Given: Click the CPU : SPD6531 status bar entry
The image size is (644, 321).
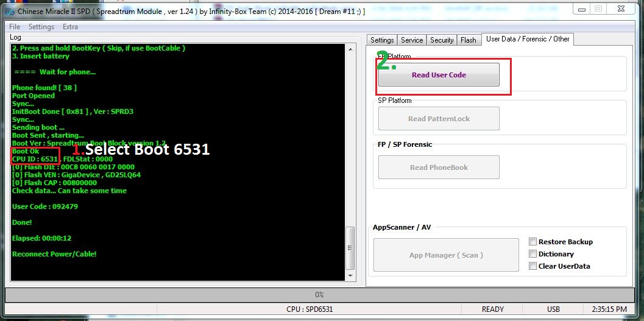Looking at the screenshot, I should click(x=309, y=309).
